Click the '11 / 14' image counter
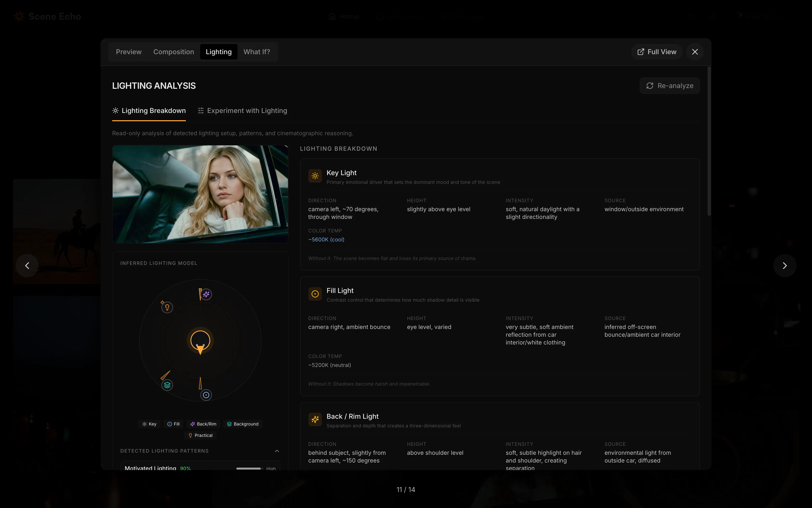The width and height of the screenshot is (812, 508). click(x=406, y=490)
